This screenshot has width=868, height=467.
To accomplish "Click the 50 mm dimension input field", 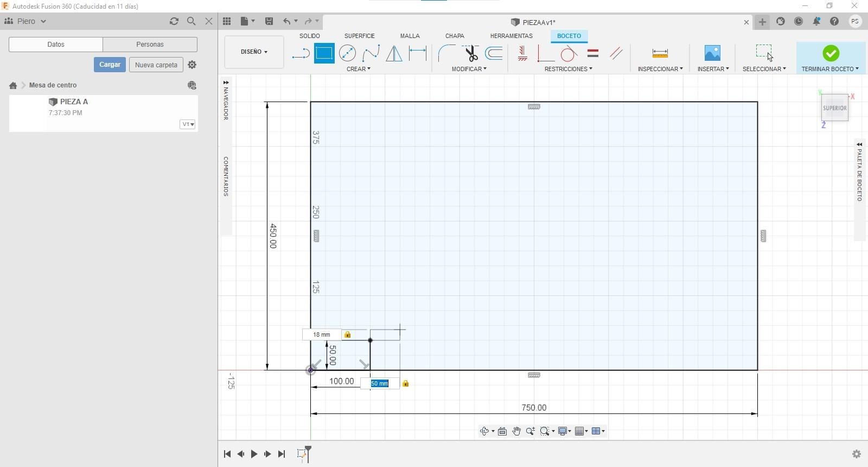I will (x=380, y=383).
